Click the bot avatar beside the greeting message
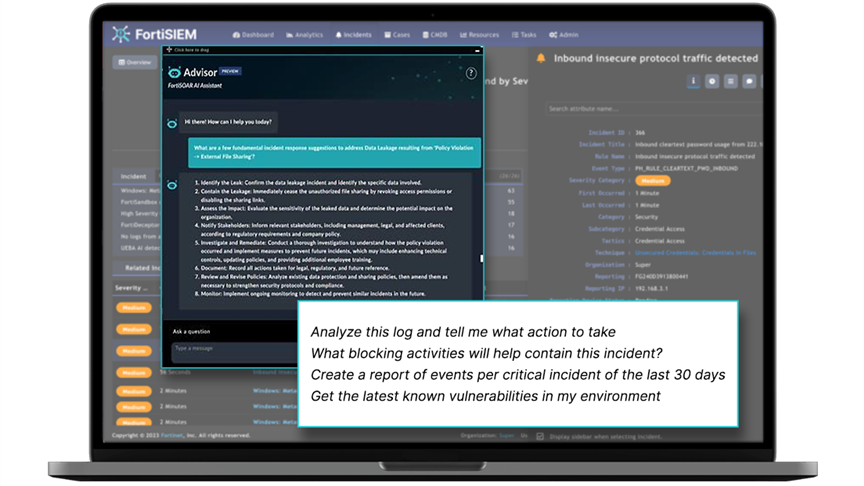Viewport: 864px width, 486px height. point(172,123)
